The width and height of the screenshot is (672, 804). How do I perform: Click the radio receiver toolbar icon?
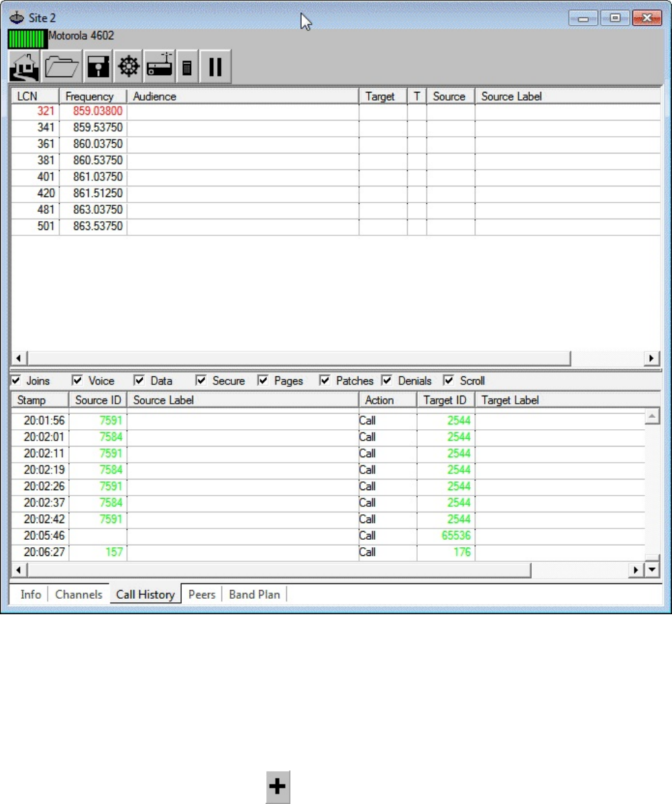(x=160, y=66)
